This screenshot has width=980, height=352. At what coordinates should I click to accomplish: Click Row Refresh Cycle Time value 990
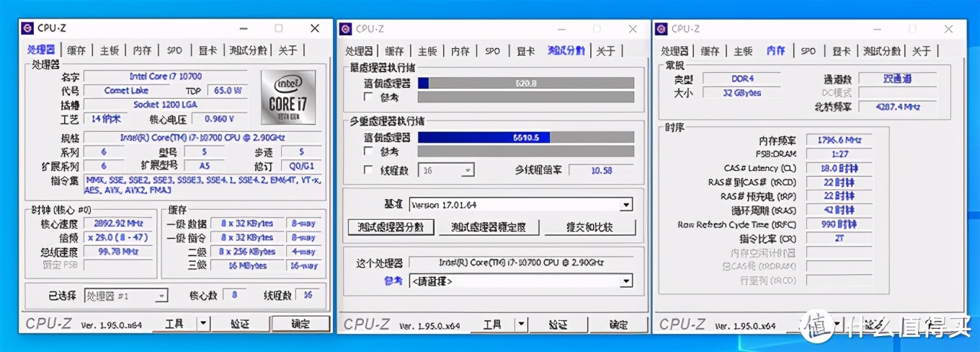[839, 224]
